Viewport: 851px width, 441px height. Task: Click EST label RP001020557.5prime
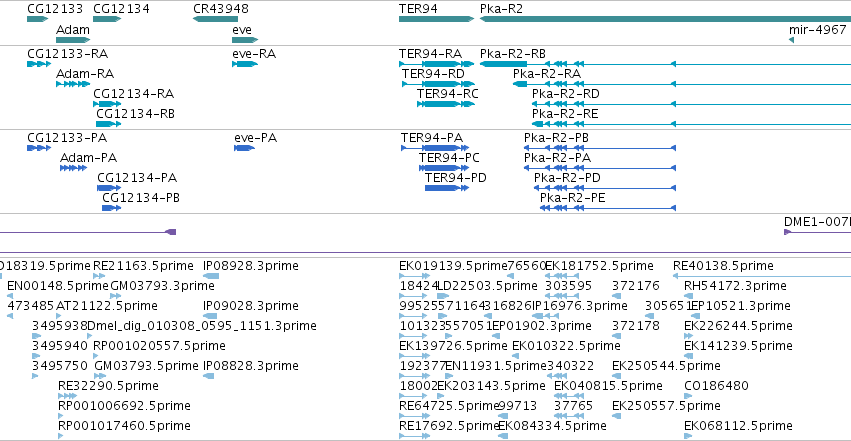tap(160, 346)
